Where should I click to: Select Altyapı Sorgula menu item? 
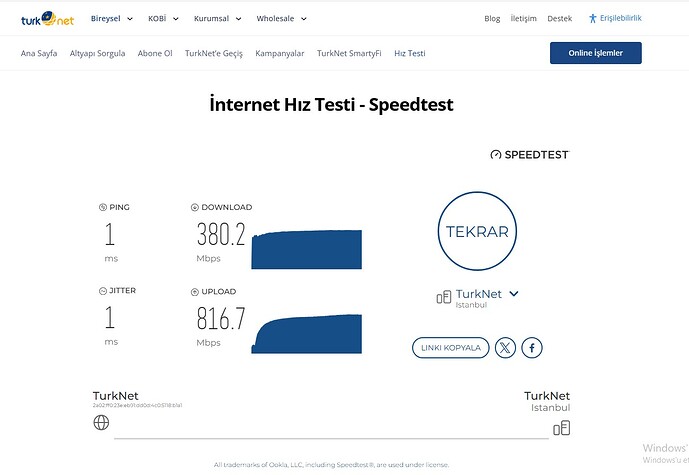[x=97, y=53]
